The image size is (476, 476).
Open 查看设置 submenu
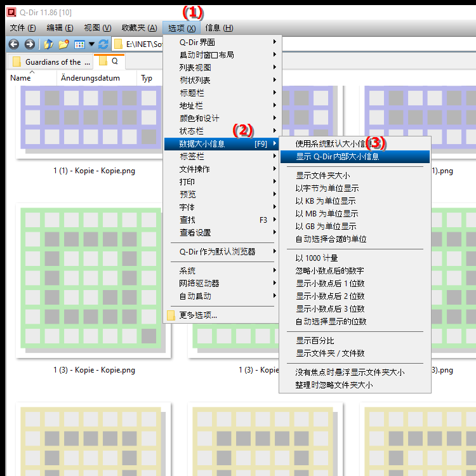click(222, 233)
